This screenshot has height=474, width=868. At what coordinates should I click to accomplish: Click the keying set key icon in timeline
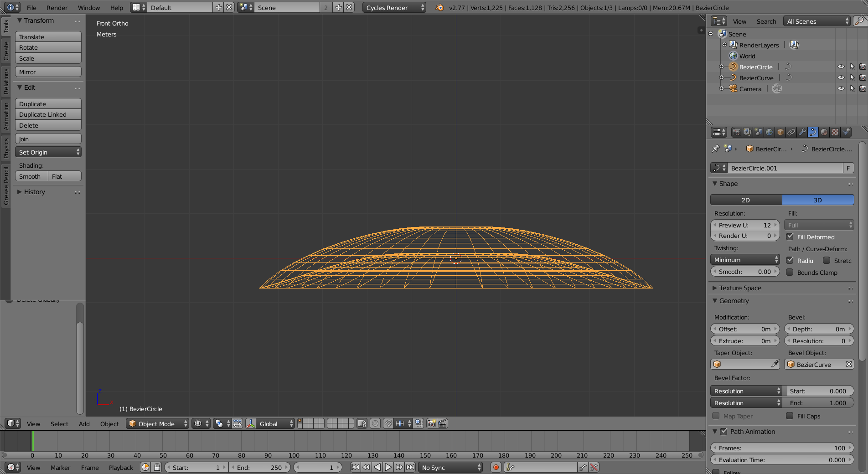(x=510, y=467)
